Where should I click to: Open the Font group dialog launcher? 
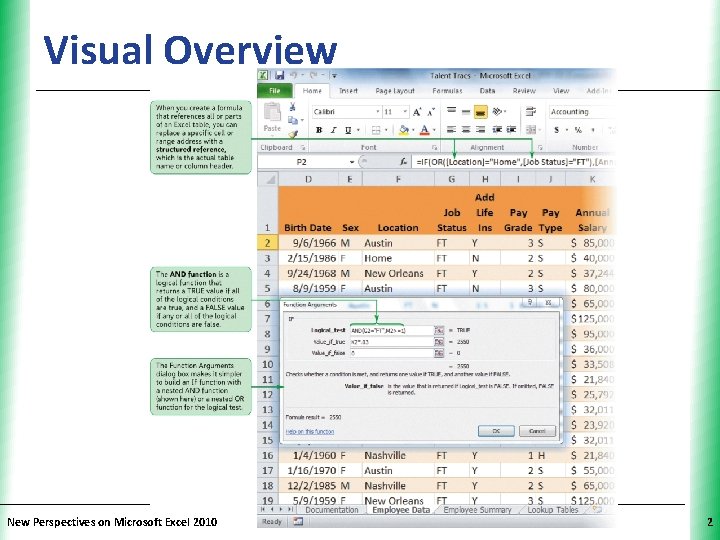tap(434, 147)
